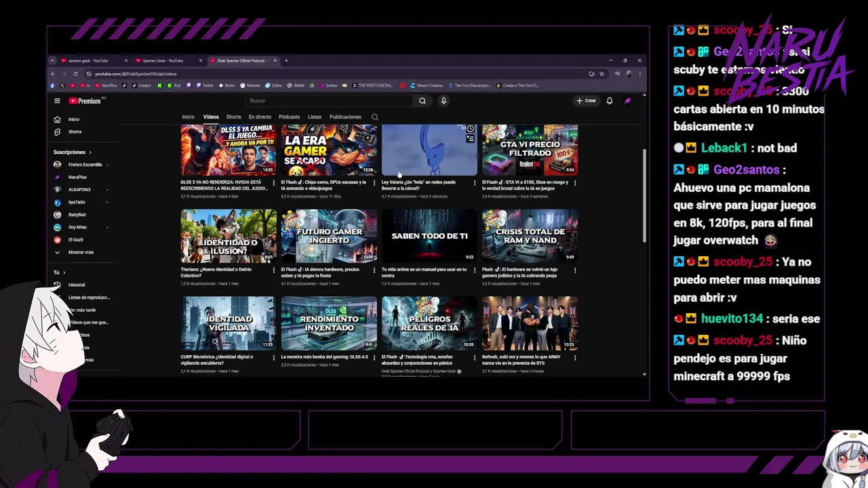Switch to Pódcasts tab
This screenshot has height=488, width=868.
[289, 117]
